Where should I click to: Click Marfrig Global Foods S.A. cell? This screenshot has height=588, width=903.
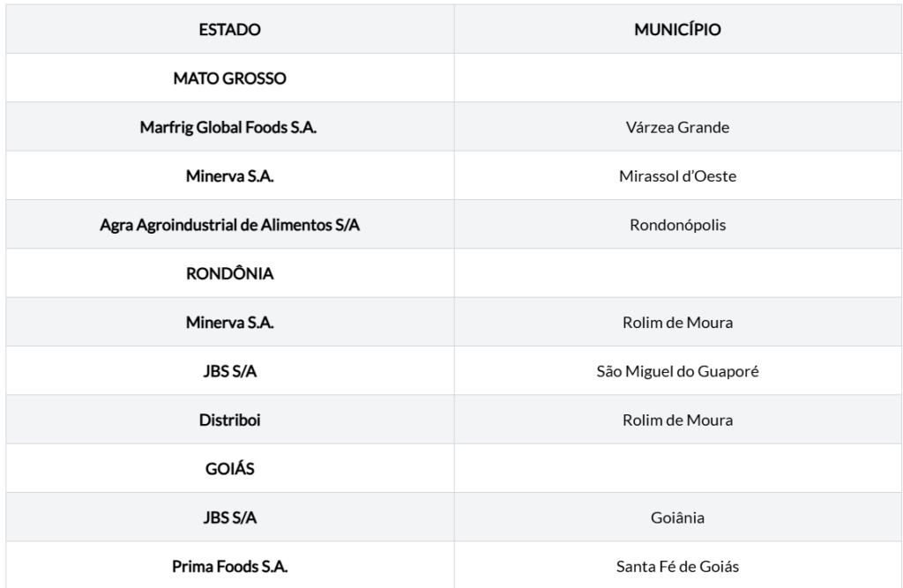tap(228, 127)
